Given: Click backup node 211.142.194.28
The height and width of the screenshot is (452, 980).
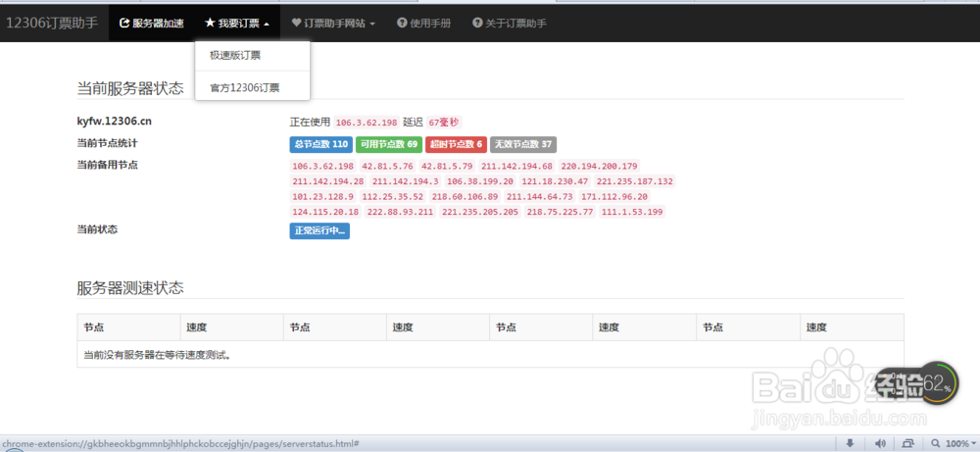Looking at the screenshot, I should click(x=328, y=181).
